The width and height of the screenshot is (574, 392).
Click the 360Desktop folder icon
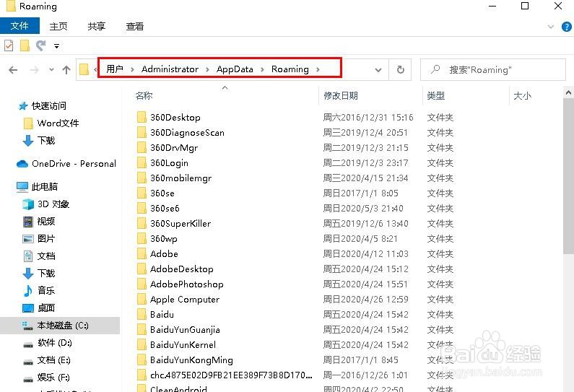(142, 117)
